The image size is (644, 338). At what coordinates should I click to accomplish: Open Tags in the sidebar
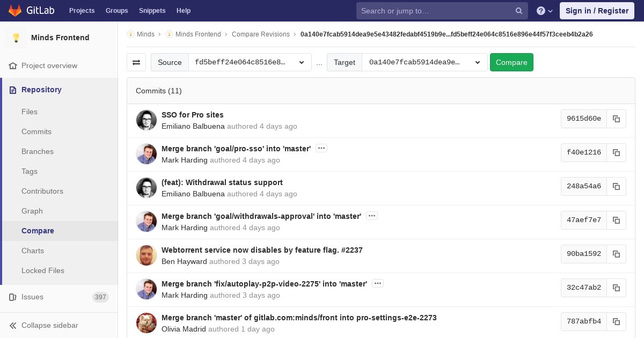(30, 171)
